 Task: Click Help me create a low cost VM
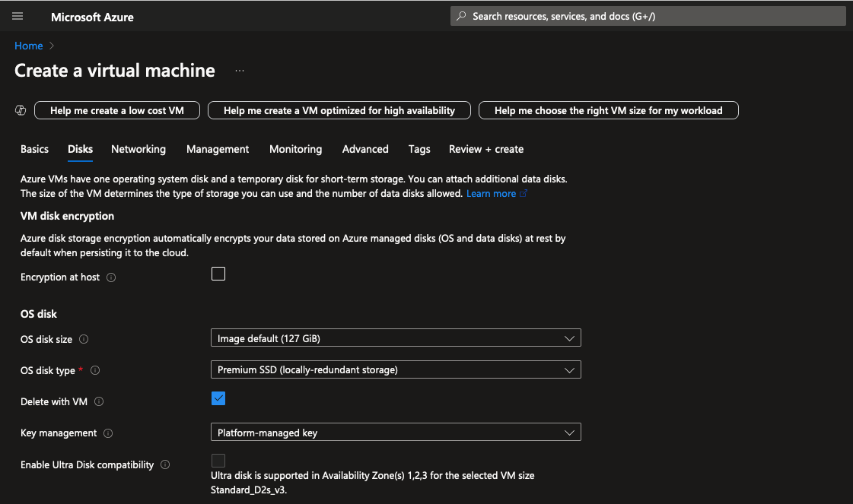[x=117, y=111]
